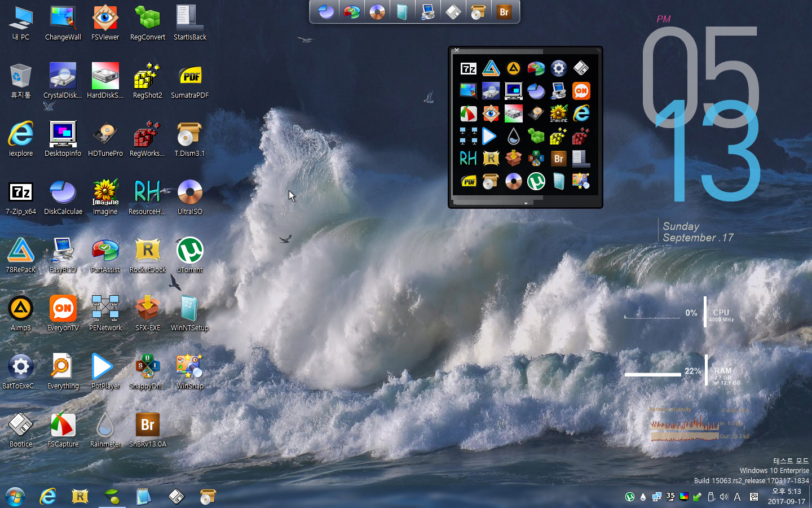
Task: Select the EveryonTV desktop icon
Action: pyautogui.click(x=63, y=314)
